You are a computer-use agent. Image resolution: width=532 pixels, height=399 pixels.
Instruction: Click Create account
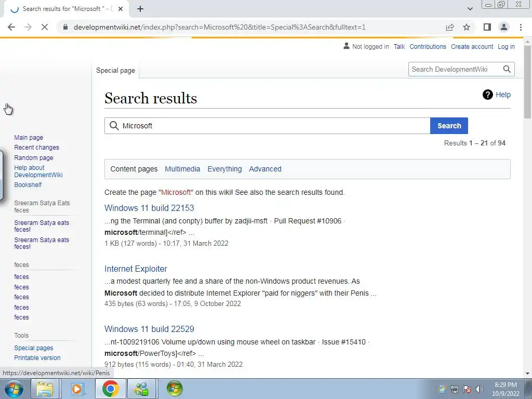pos(472,46)
